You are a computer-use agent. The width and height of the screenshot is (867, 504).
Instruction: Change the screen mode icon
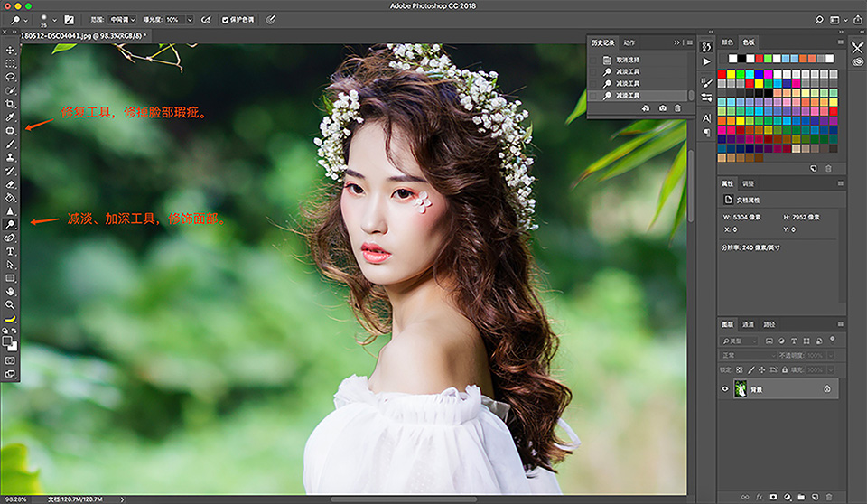tap(10, 374)
